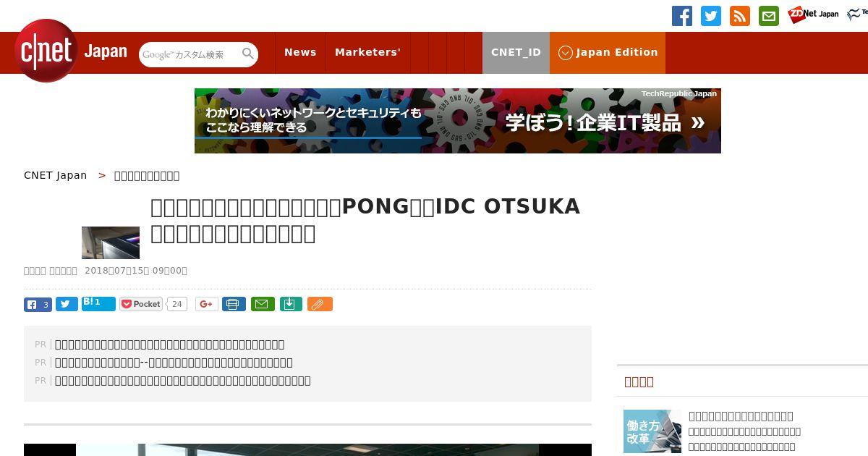Go to home via the CNET Japan logo

pyautogui.click(x=70, y=51)
